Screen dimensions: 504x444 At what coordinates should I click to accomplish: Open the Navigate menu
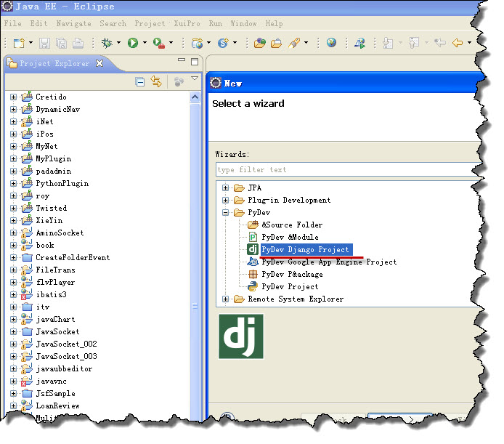point(73,23)
